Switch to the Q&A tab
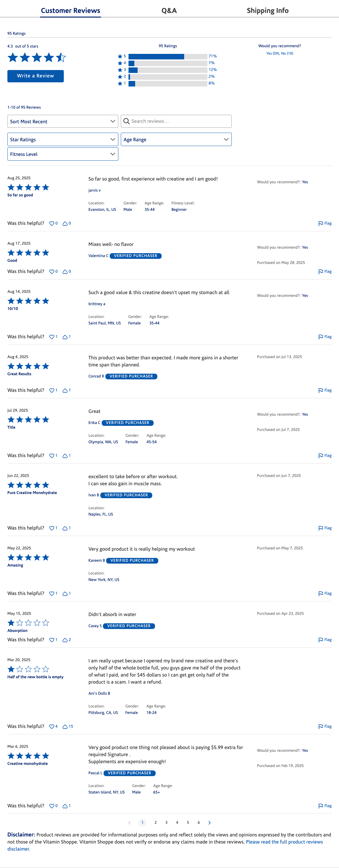Image resolution: width=339 pixels, height=868 pixels. (169, 10)
